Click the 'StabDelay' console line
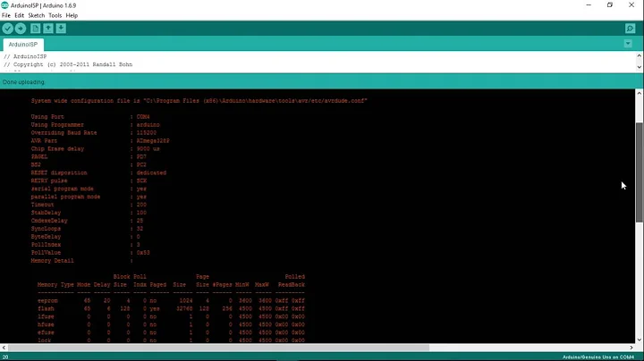This screenshot has width=644, height=361. click(89, 213)
